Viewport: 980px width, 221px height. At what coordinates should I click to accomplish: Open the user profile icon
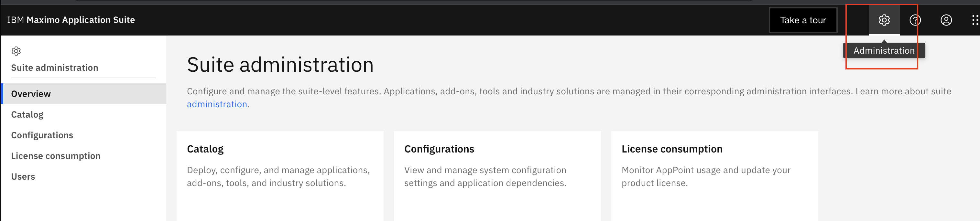coord(946,20)
